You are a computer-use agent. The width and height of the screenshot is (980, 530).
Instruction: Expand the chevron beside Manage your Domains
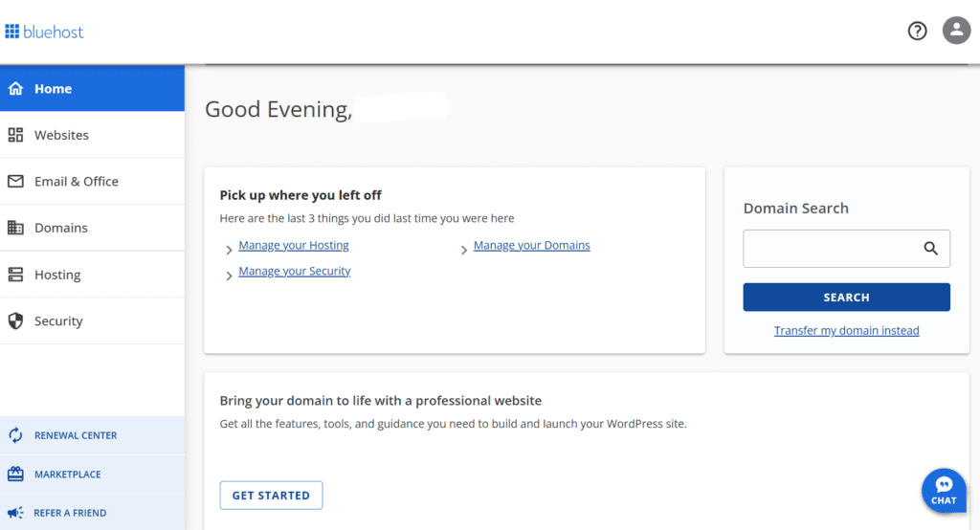464,250
